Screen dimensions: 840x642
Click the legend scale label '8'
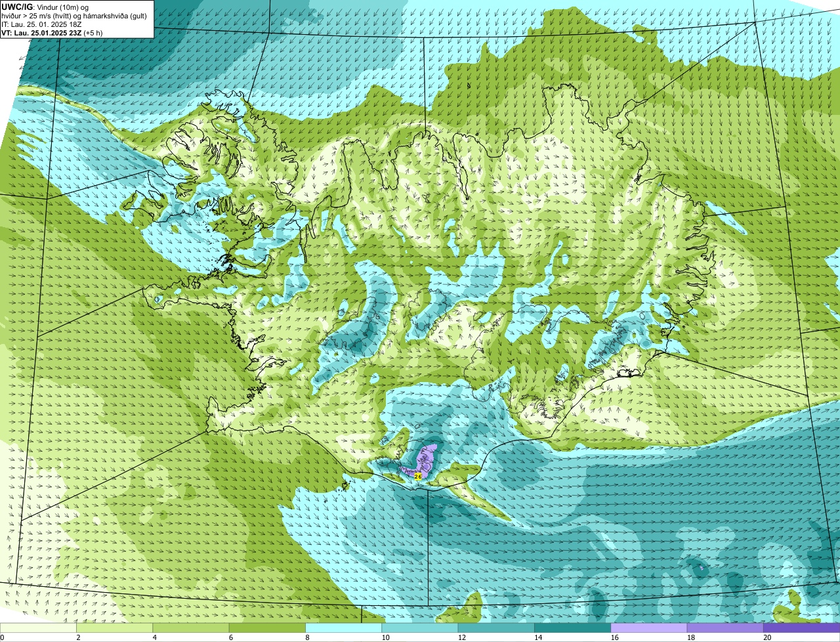point(307,637)
